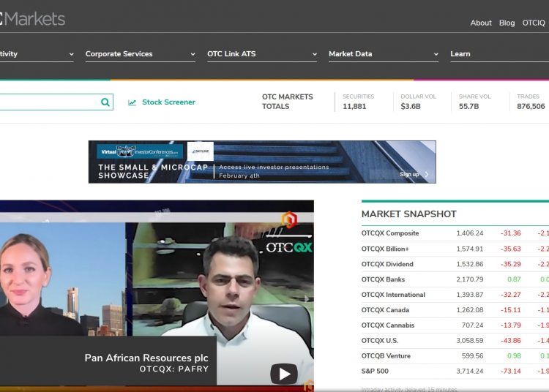This screenshot has width=549, height=392.
Task: Click the Sign up arrow in banner
Action: pyautogui.click(x=427, y=174)
